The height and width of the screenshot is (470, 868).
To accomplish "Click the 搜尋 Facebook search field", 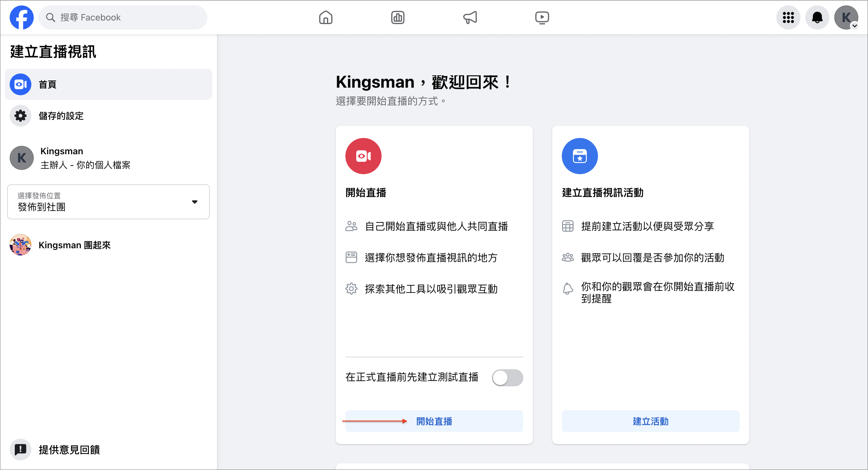I will click(123, 17).
